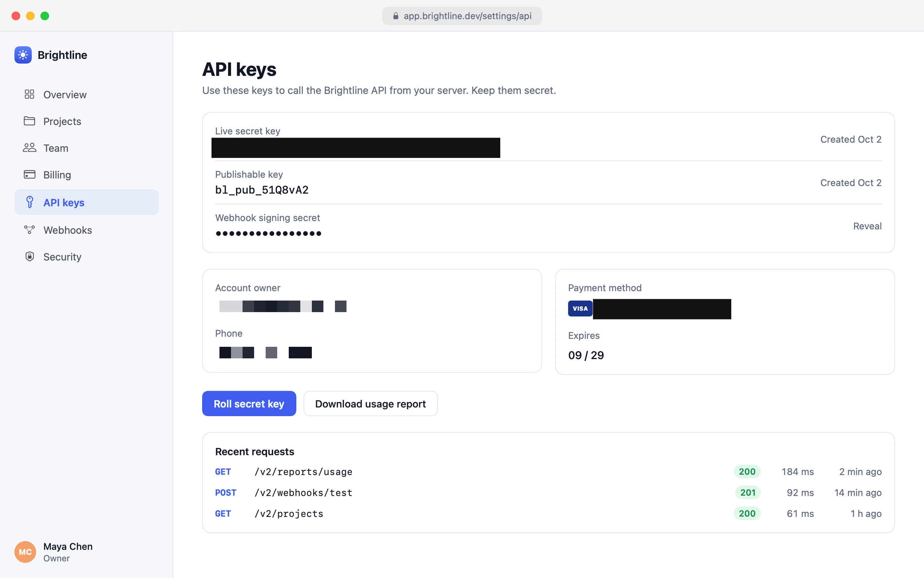Open Security settings label
The image size is (924, 578).
click(x=62, y=256)
